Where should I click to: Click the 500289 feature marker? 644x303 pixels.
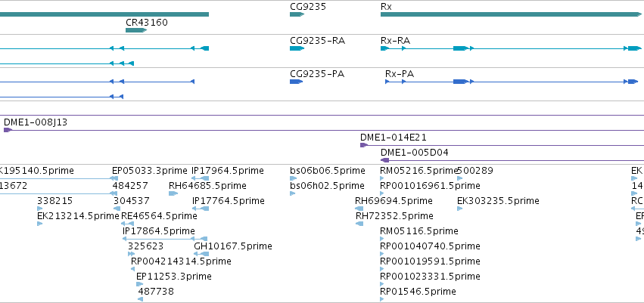coord(459,178)
